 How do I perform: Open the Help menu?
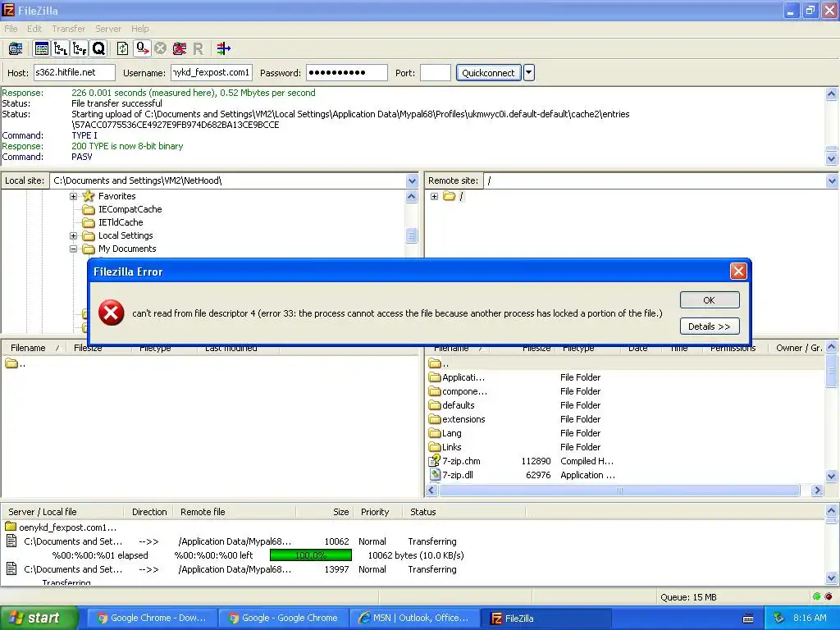tap(139, 29)
